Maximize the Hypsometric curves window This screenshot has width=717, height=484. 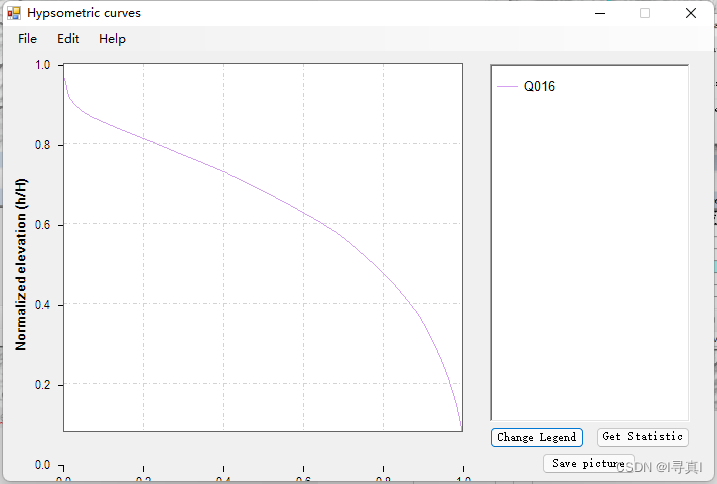[645, 13]
